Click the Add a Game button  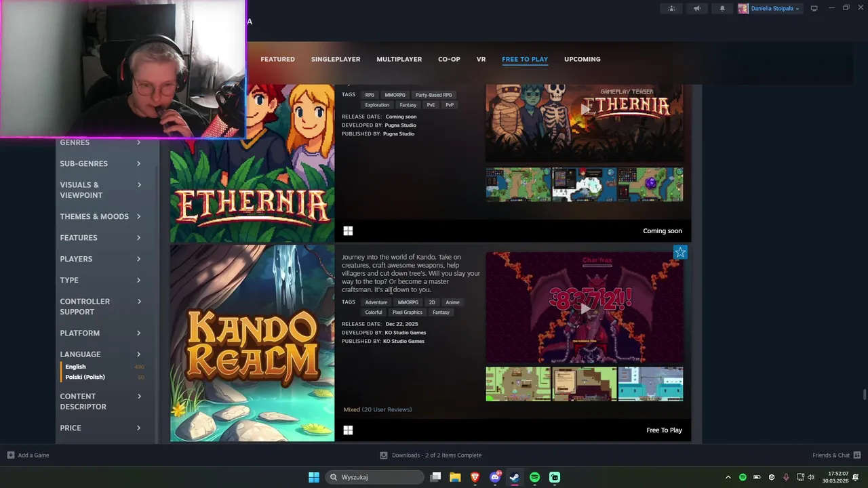click(28, 455)
